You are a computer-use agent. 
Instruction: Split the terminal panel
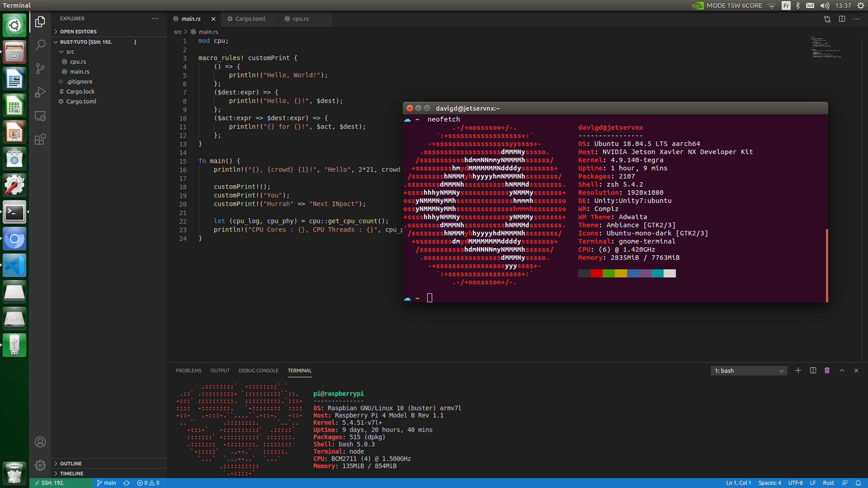813,371
